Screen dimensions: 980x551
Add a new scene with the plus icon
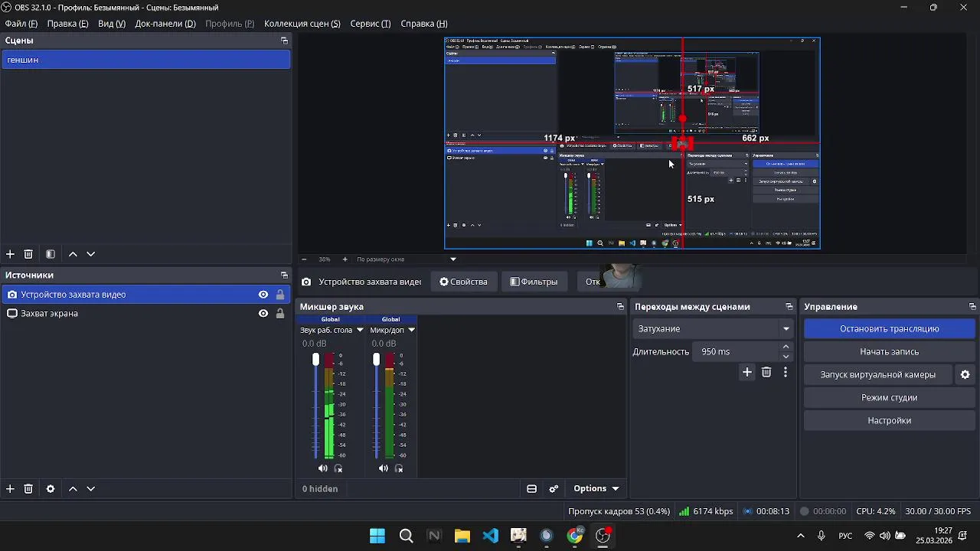click(10, 254)
